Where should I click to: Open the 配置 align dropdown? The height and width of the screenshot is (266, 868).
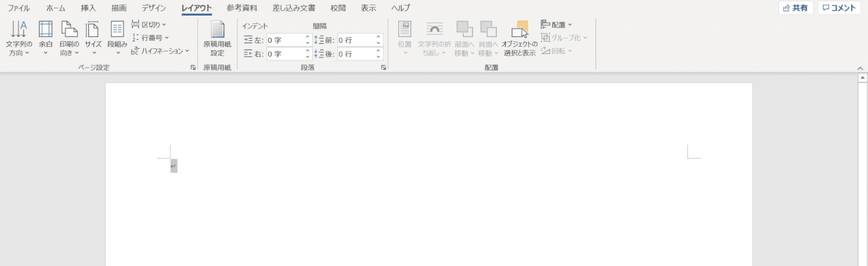(557, 24)
